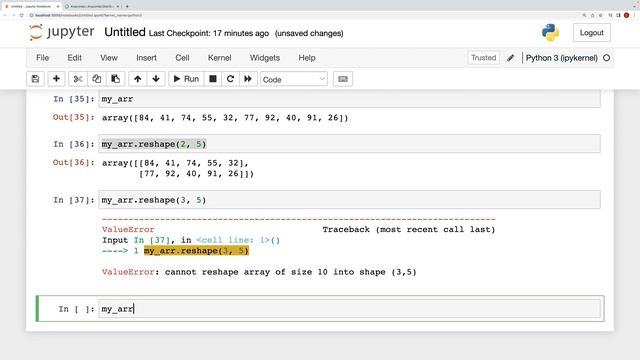Click the browser reload button
640x360 pixels.
22,15
